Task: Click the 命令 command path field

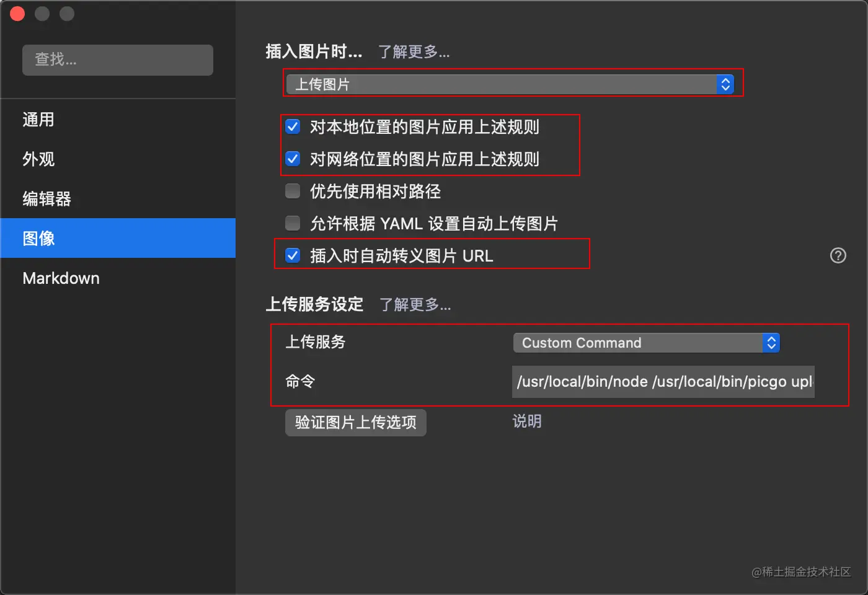Action: [663, 381]
